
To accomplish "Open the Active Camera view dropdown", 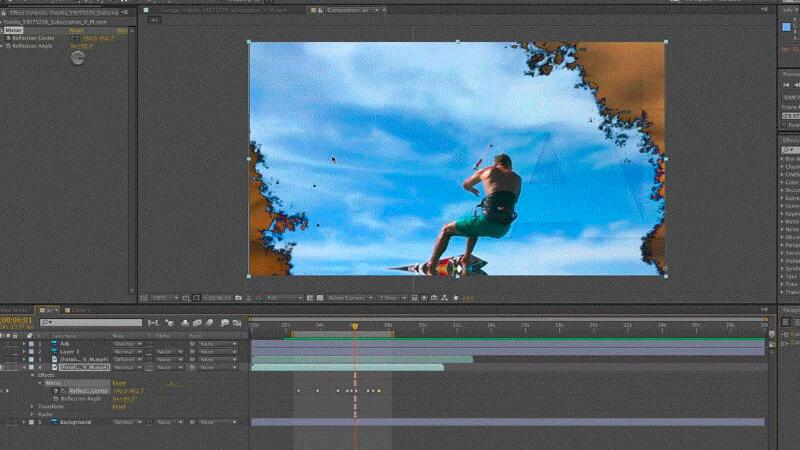I will (350, 297).
